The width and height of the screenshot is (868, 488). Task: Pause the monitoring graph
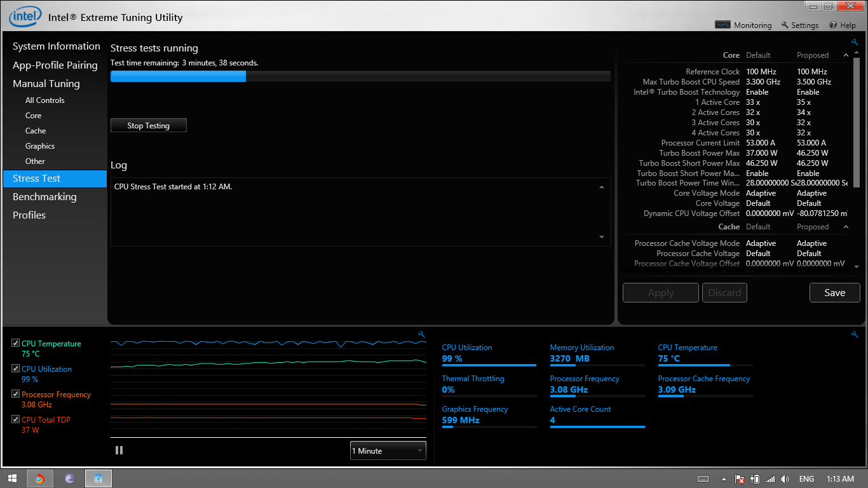[x=119, y=450]
